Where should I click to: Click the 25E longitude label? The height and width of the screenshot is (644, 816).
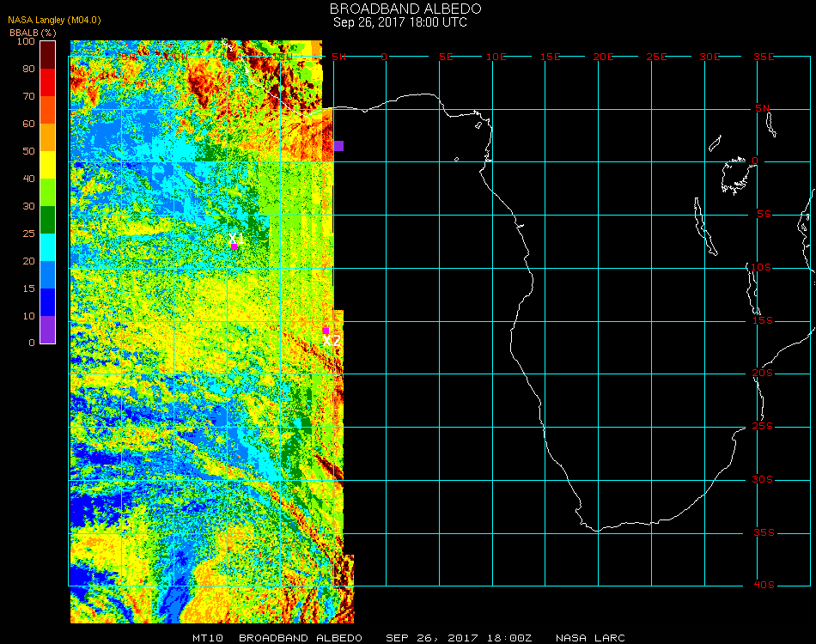click(656, 57)
